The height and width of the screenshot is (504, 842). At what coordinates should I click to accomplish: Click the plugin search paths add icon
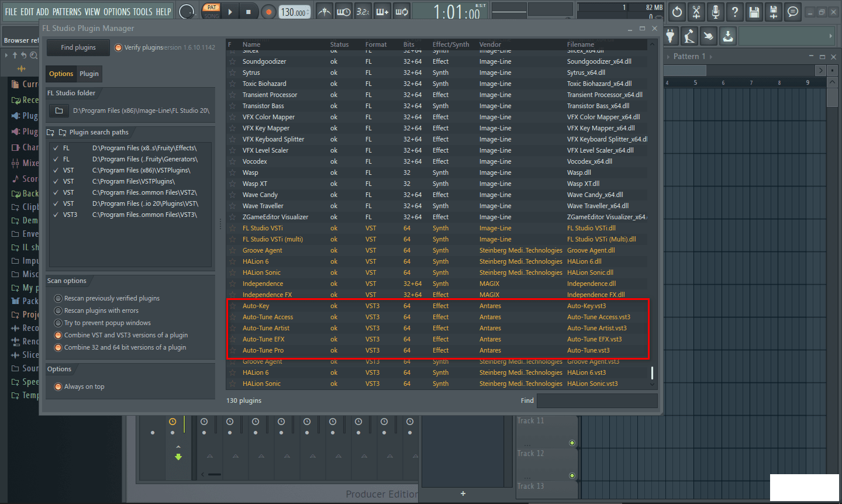[x=51, y=132]
